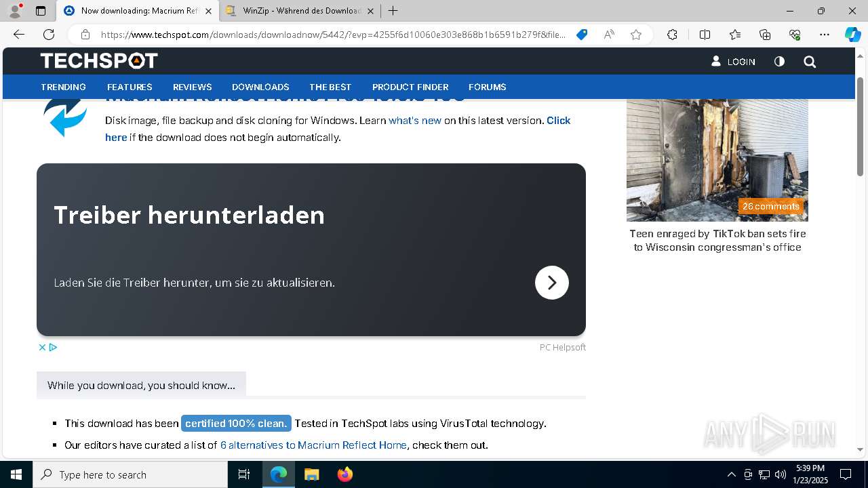The image size is (868, 488).
Task: Close the ad with X icon
Action: [42, 347]
